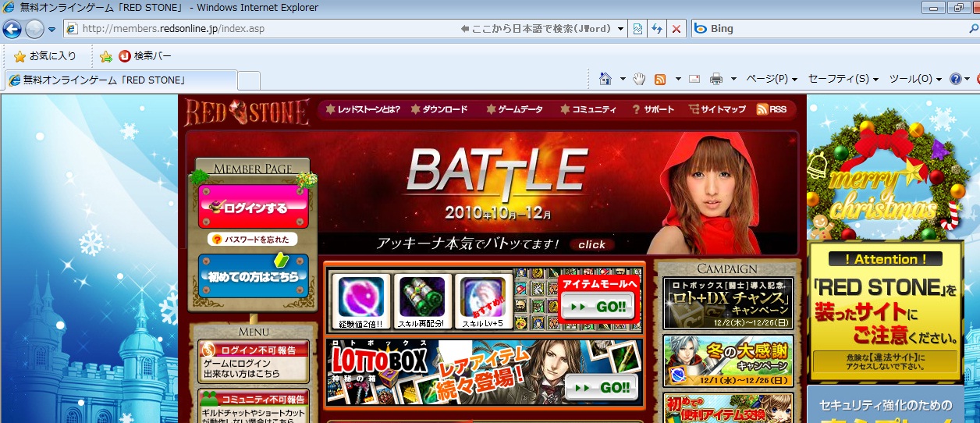Click the Read Mail envelope icon
The image size is (980, 423).
[694, 79]
